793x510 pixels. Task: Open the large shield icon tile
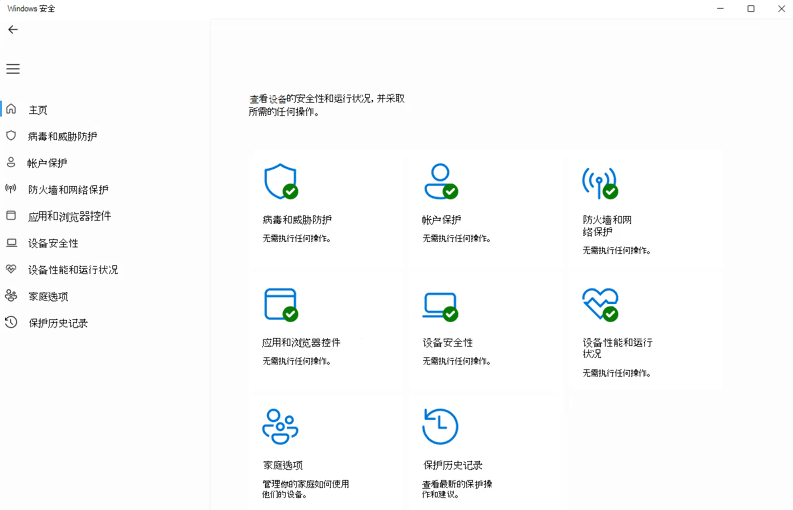tap(281, 181)
